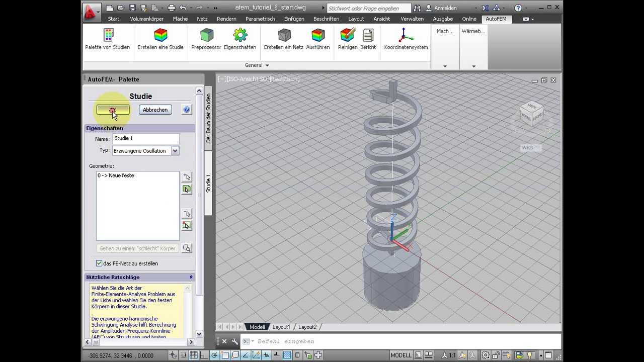Viewport: 644px width, 362px height.
Task: Collapse the Nützliche Ratschläge section
Action: (191, 277)
